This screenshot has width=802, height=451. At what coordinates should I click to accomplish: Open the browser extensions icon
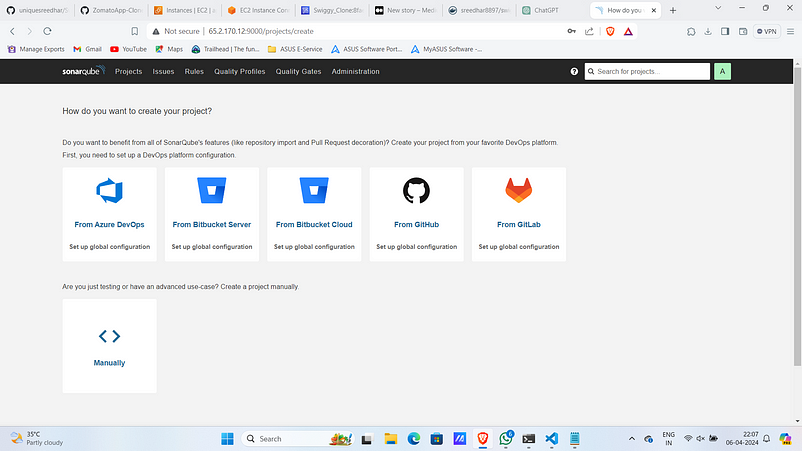pos(691,31)
